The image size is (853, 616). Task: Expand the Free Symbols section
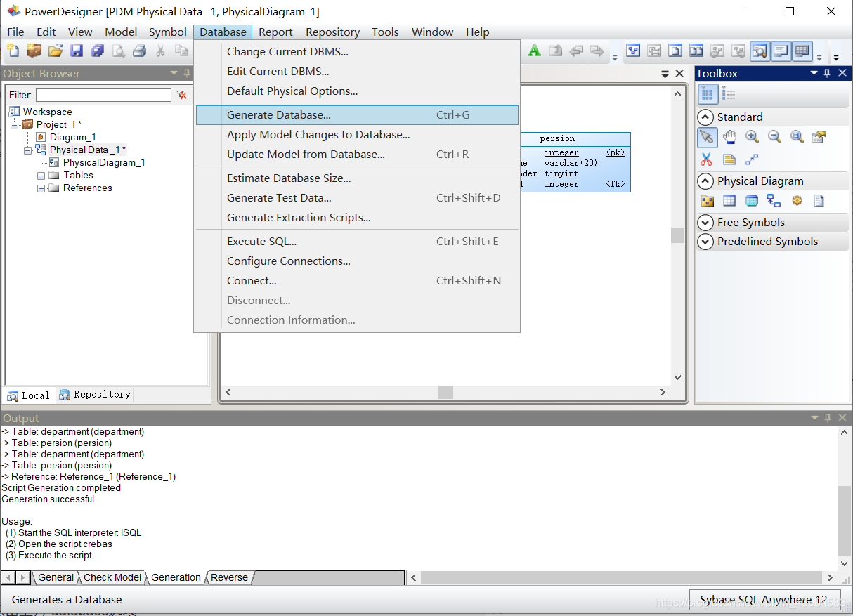click(x=705, y=222)
